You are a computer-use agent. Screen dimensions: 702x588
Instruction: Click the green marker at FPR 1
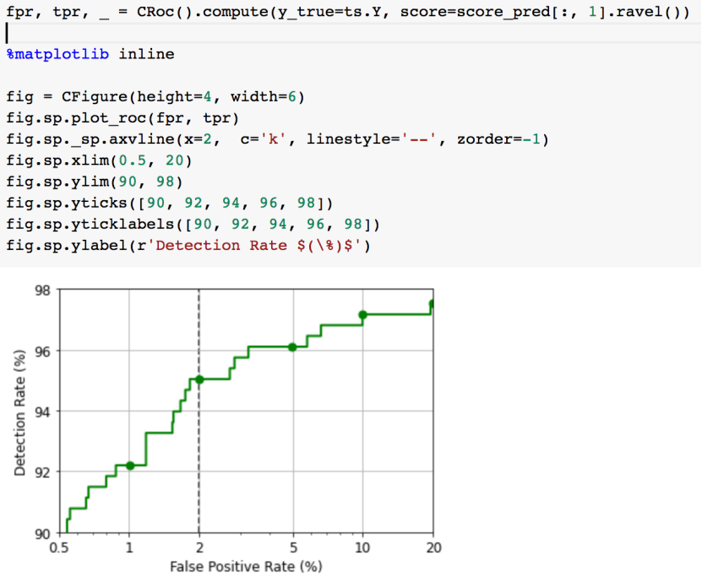click(x=130, y=465)
